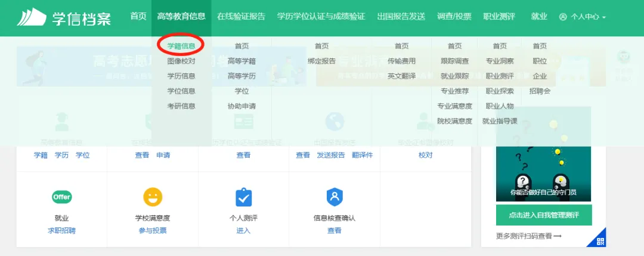This screenshot has width=644, height=256.
Task: Open the 调查/投票 top menu
Action: point(454,17)
